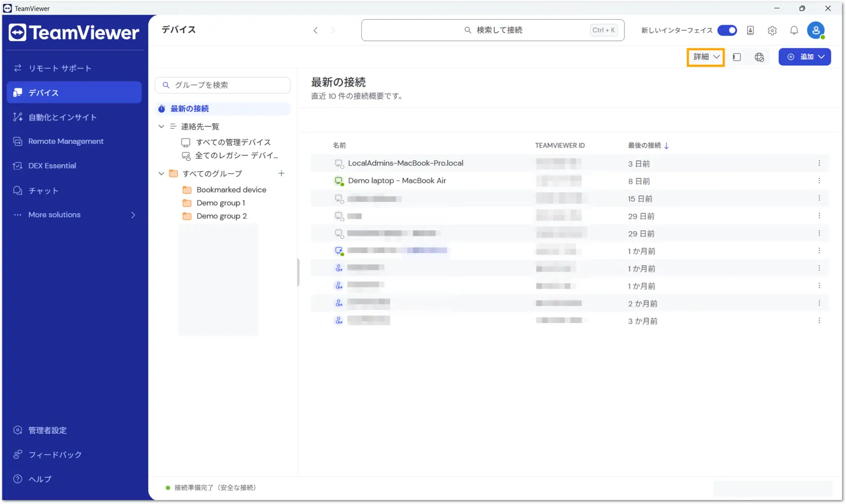846x504 pixels.
Task: Open the 追加 add dropdown
Action: (805, 57)
